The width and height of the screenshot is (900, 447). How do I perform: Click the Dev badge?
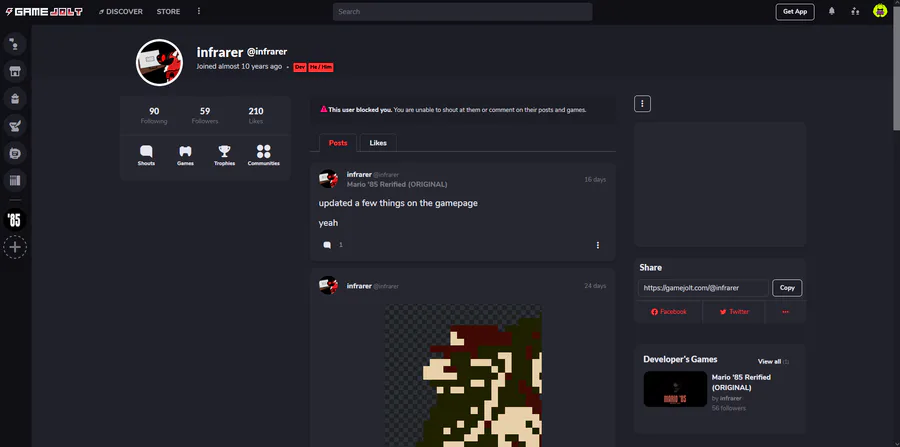(x=300, y=67)
